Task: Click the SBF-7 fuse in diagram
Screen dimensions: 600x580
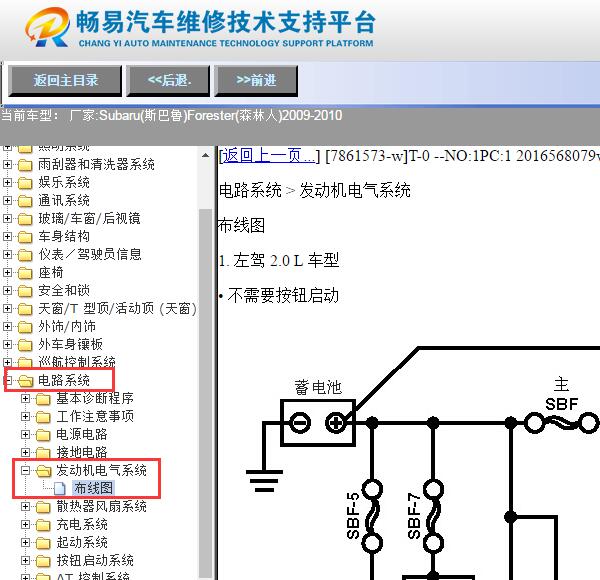Action: (x=433, y=516)
